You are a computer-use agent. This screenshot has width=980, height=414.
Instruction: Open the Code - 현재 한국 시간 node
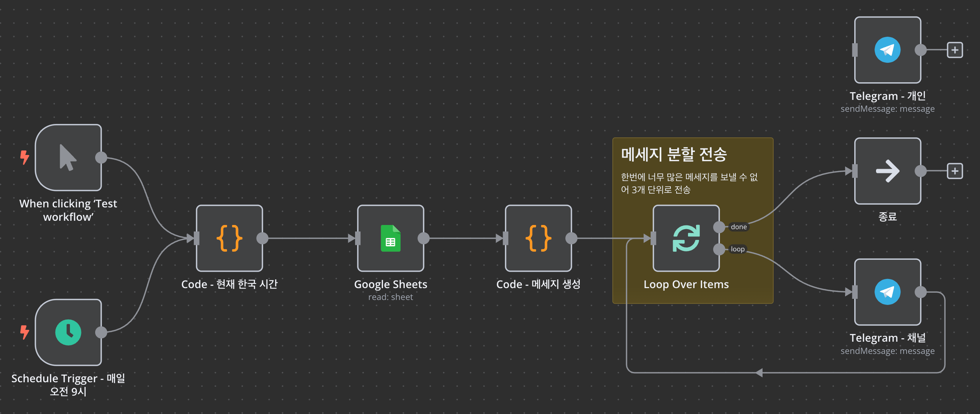pyautogui.click(x=229, y=238)
